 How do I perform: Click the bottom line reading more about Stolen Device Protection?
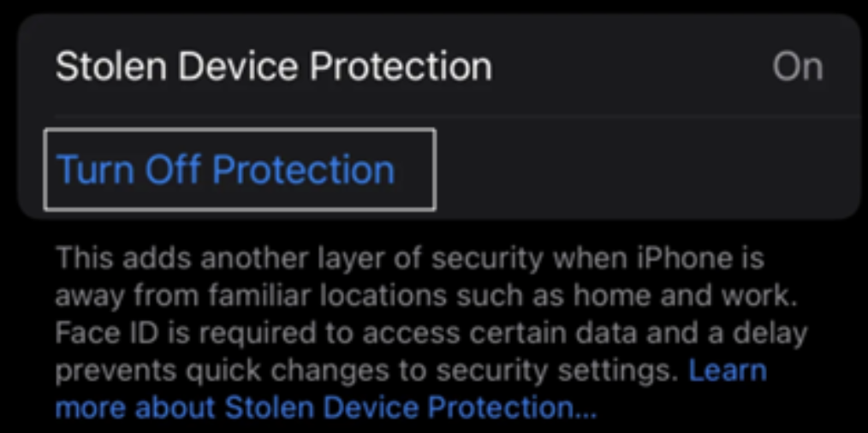click(x=327, y=408)
